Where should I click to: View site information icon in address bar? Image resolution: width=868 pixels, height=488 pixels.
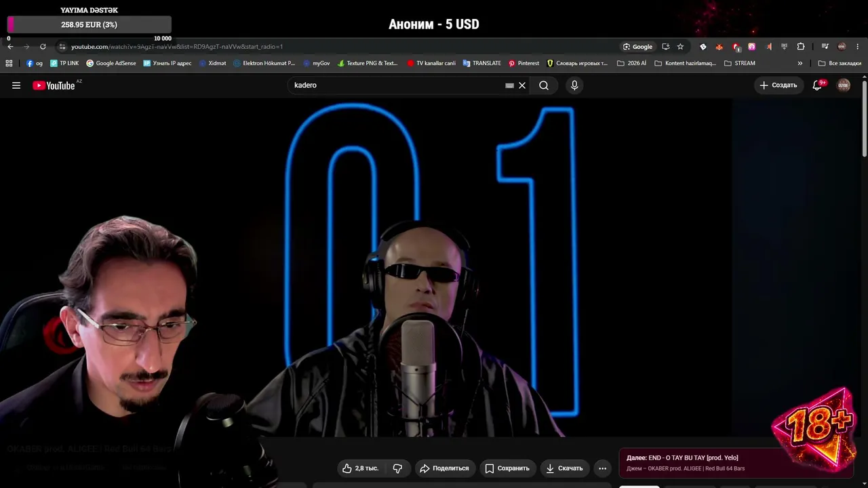click(62, 47)
